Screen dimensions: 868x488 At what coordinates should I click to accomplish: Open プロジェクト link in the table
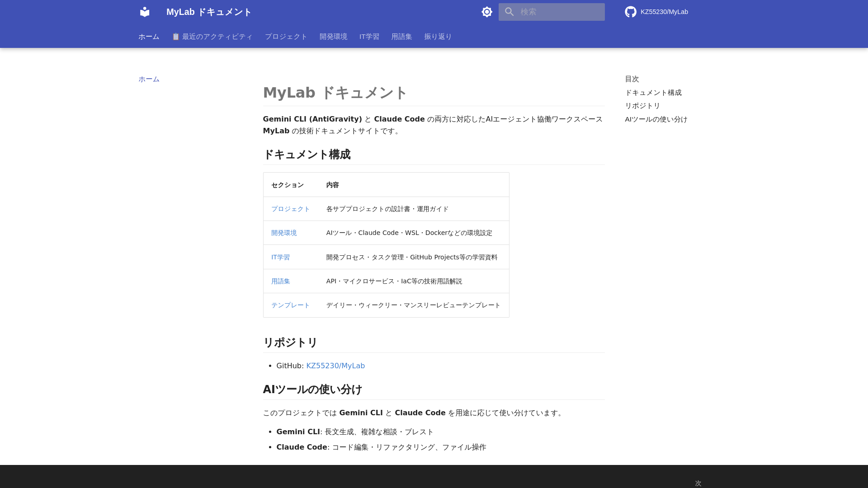(x=290, y=209)
